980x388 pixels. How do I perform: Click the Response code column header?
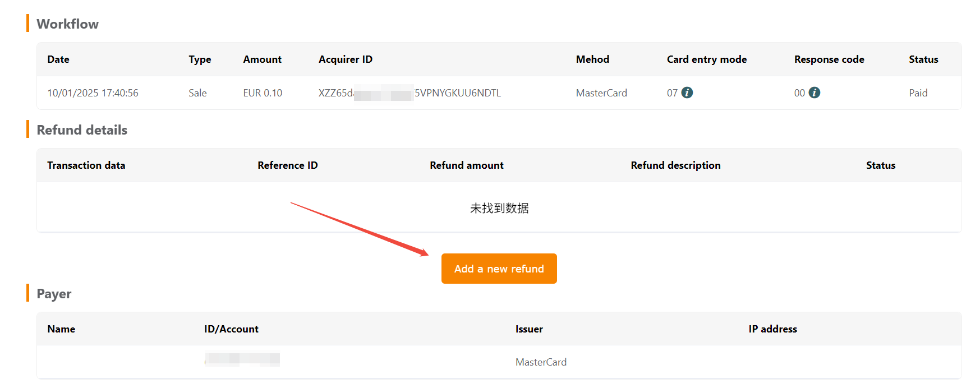pos(829,59)
